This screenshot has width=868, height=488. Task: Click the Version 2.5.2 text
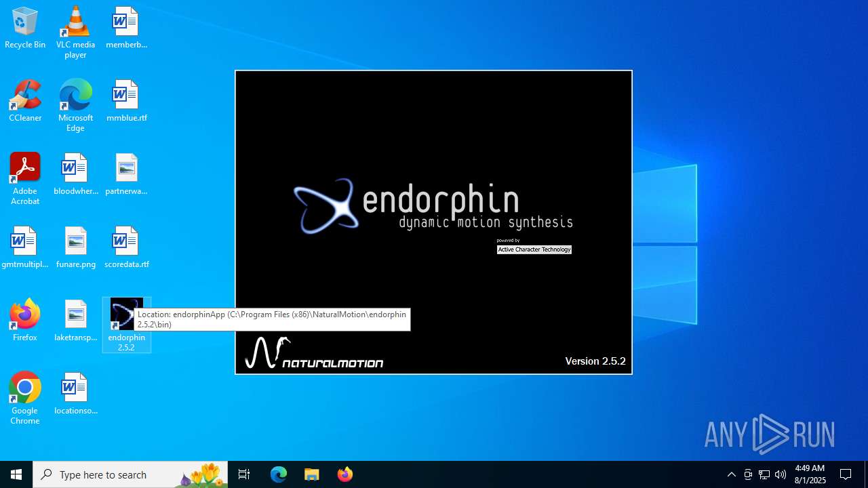595,361
